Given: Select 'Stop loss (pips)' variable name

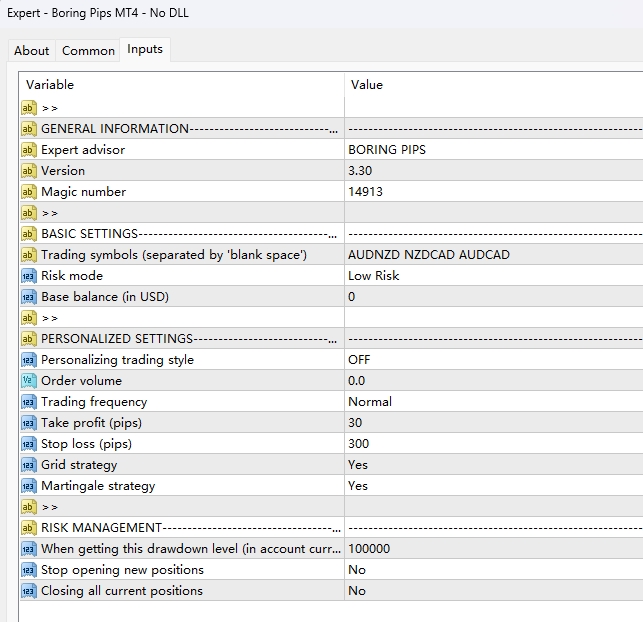Looking at the screenshot, I should coord(87,444).
